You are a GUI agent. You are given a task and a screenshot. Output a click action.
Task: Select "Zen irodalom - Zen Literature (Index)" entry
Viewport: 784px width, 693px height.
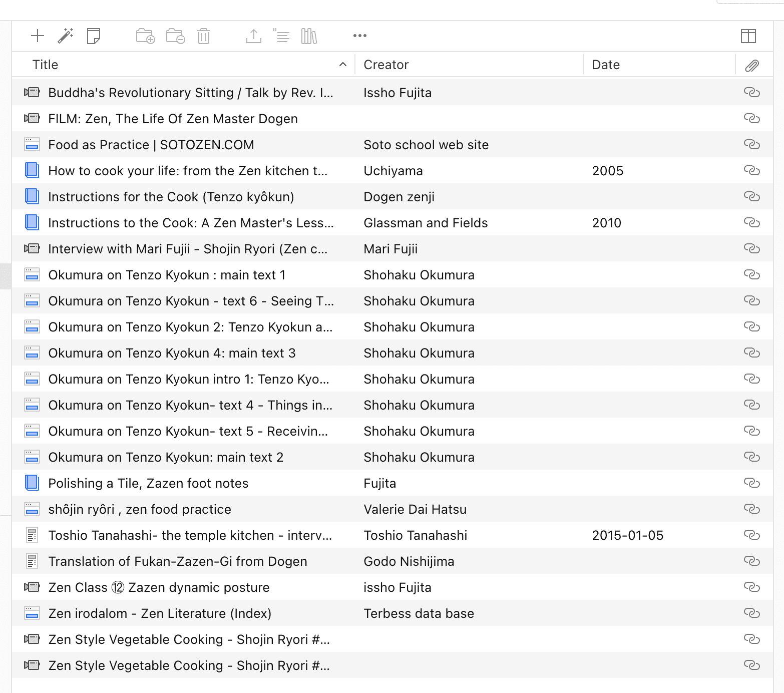(160, 613)
